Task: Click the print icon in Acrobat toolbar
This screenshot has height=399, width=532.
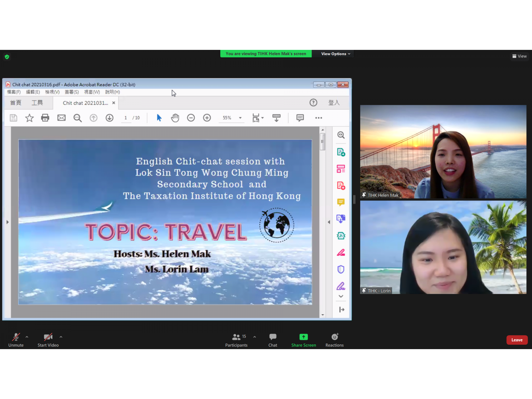Action: point(45,118)
